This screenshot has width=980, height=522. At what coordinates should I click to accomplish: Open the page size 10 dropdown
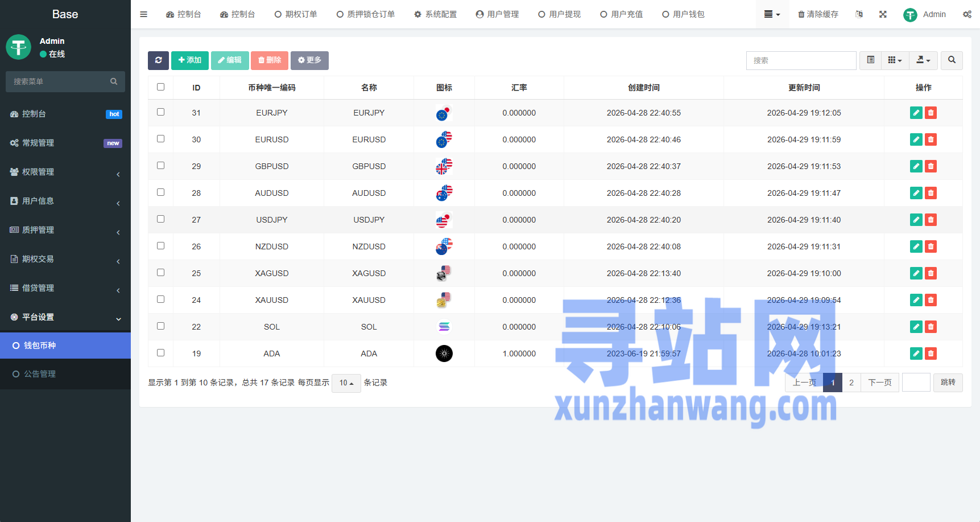click(346, 383)
